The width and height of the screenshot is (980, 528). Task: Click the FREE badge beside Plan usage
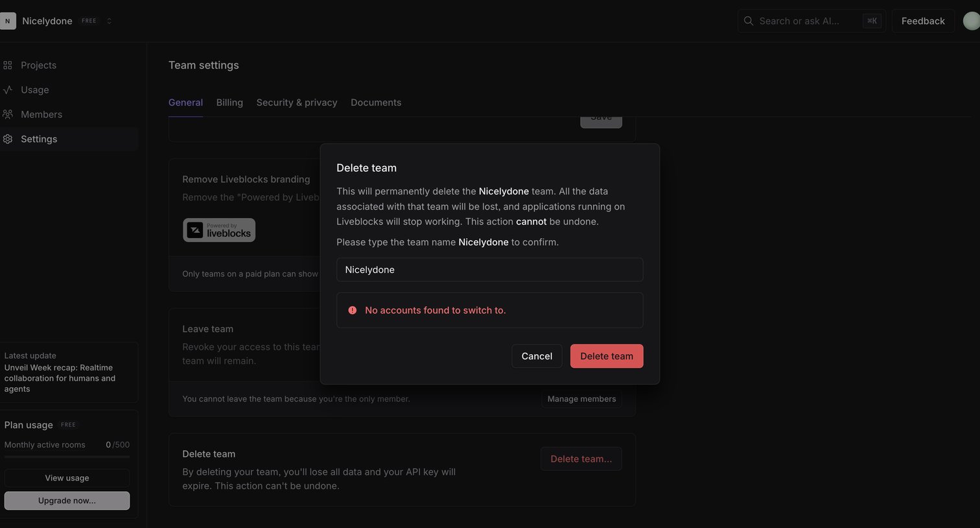click(68, 425)
